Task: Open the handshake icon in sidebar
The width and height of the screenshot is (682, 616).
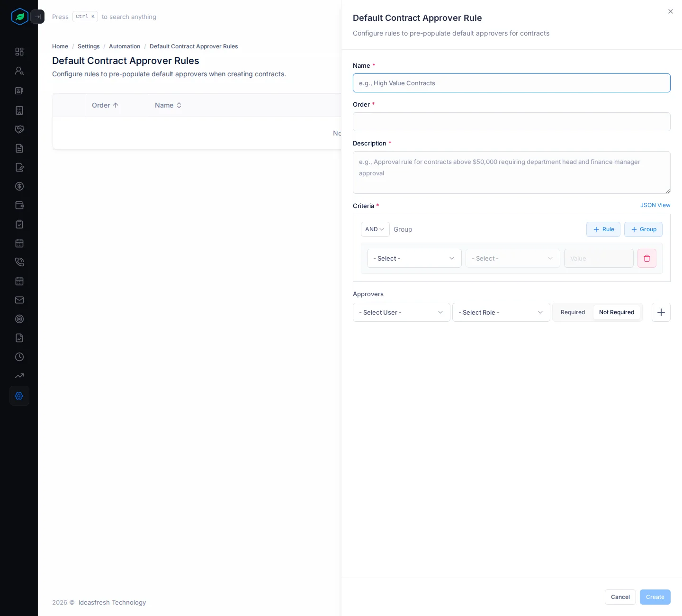Action: click(19, 129)
